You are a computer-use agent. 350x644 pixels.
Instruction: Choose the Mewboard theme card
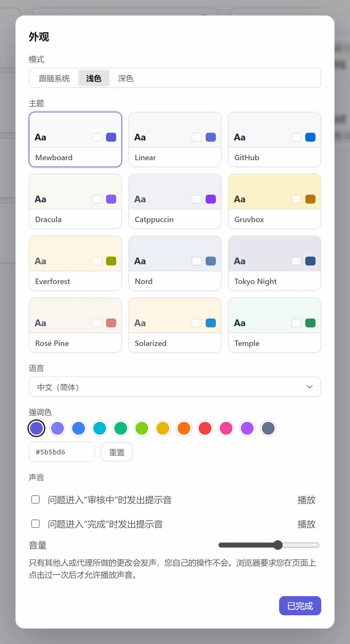pos(75,139)
